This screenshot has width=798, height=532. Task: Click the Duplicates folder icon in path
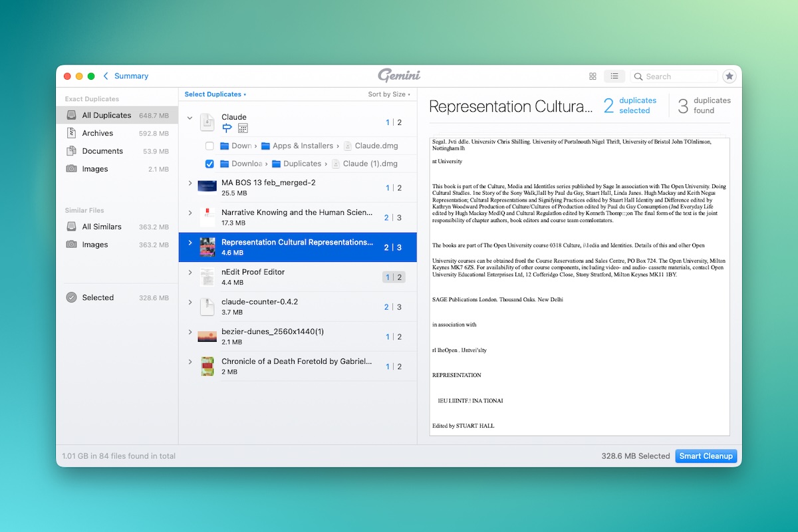277,164
